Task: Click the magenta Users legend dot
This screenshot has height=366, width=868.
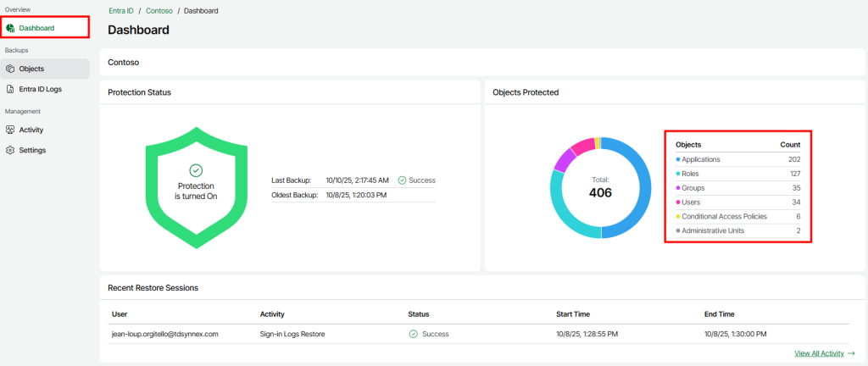Action: point(678,202)
